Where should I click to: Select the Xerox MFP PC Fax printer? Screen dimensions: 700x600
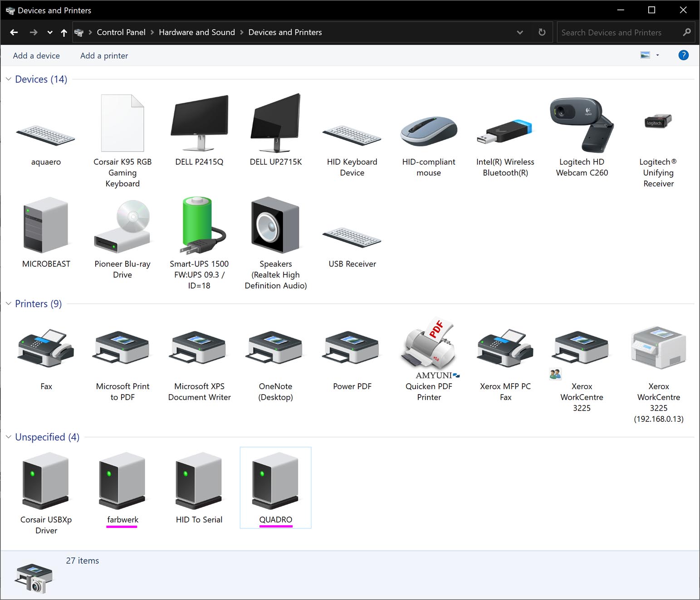[x=505, y=348]
